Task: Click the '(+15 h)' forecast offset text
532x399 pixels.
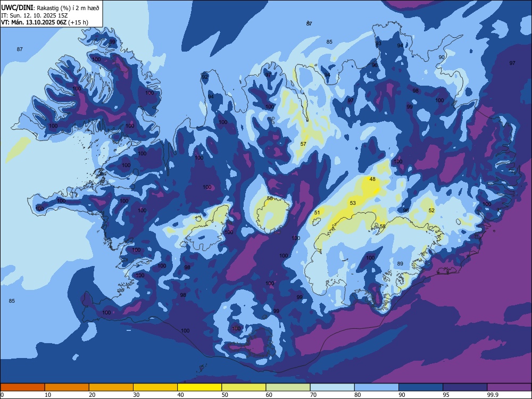Action: point(78,22)
